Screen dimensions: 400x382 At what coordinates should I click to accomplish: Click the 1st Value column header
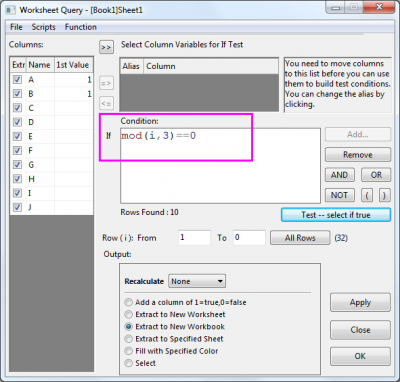[x=73, y=65]
